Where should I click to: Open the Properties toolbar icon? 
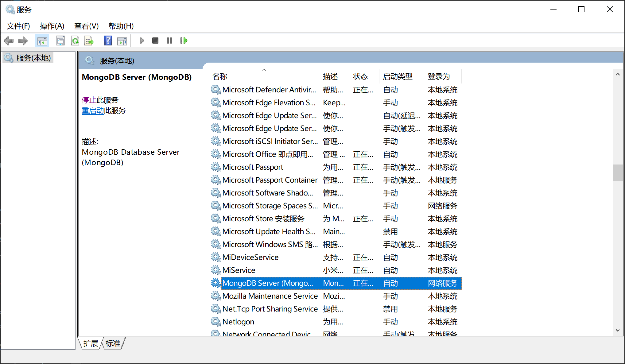[x=60, y=41]
